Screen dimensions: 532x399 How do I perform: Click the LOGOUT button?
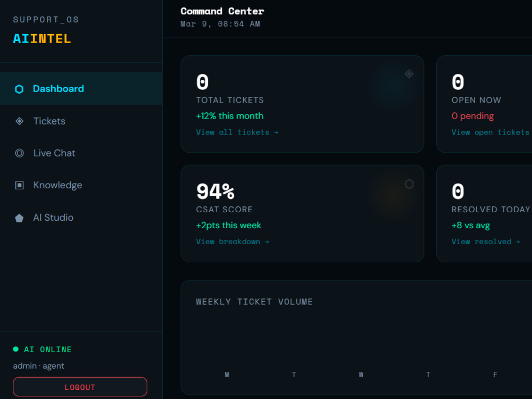click(x=80, y=387)
